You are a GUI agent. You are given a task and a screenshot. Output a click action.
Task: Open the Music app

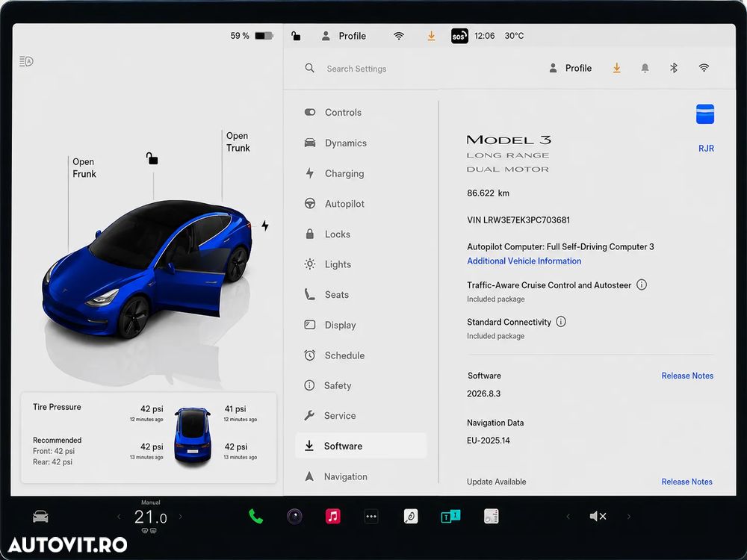coord(333,516)
